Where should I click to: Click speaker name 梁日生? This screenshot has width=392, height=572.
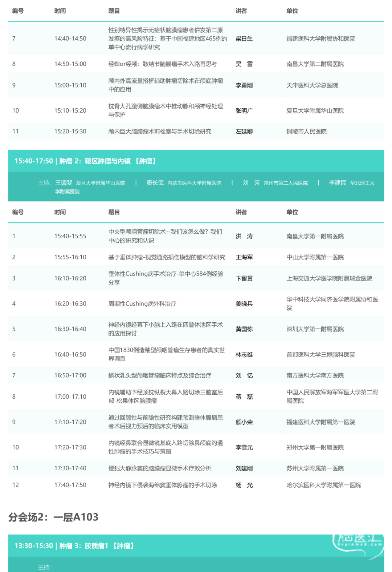click(244, 39)
